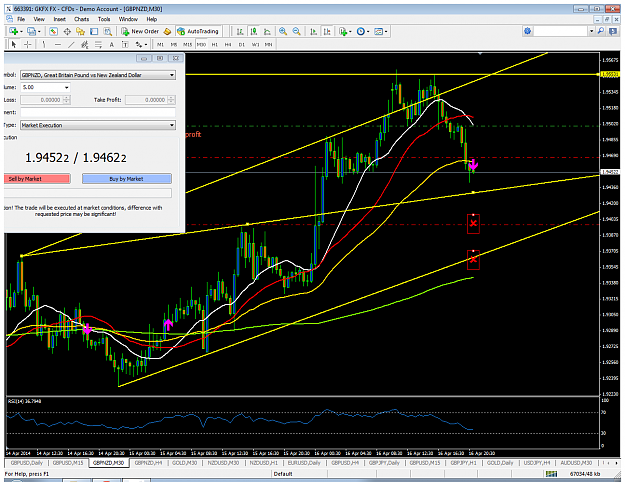Image resolution: width=625 pixels, height=482 pixels.
Task: Pick the Fibonacci retracement tool
Action: coord(98,45)
